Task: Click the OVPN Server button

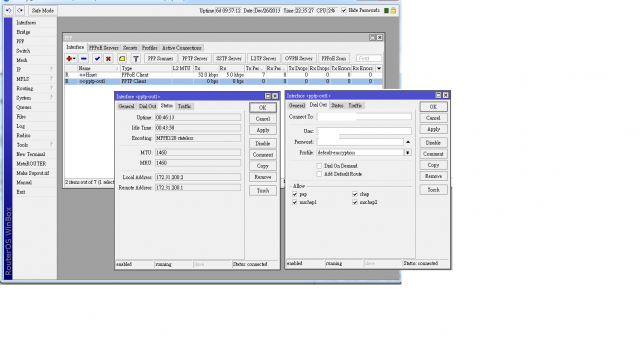Action: pos(298,59)
